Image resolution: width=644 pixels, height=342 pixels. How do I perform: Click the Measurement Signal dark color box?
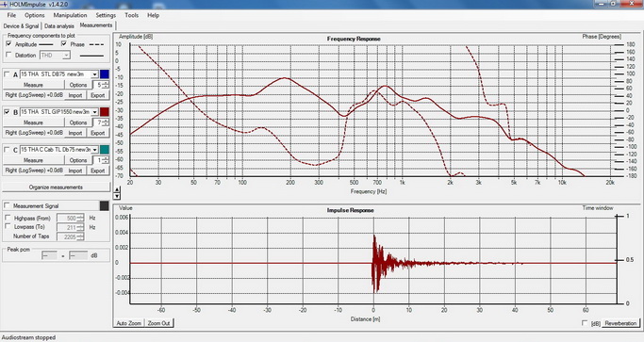(105, 205)
